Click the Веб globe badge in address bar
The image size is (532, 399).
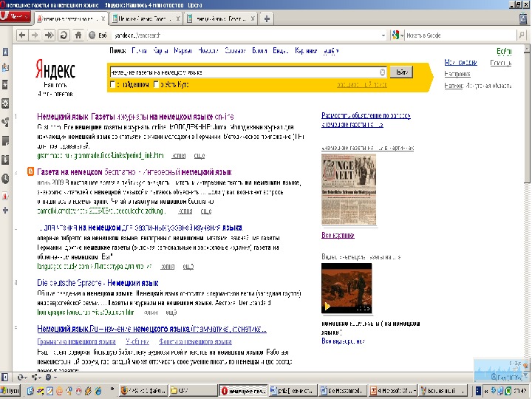coord(98,35)
